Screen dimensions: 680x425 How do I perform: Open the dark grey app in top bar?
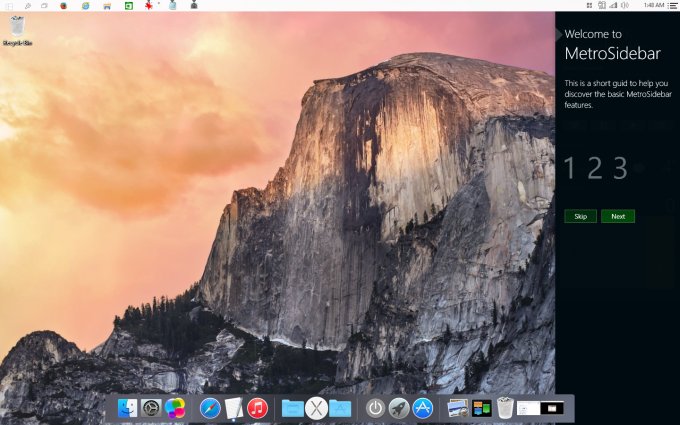pos(194,5)
